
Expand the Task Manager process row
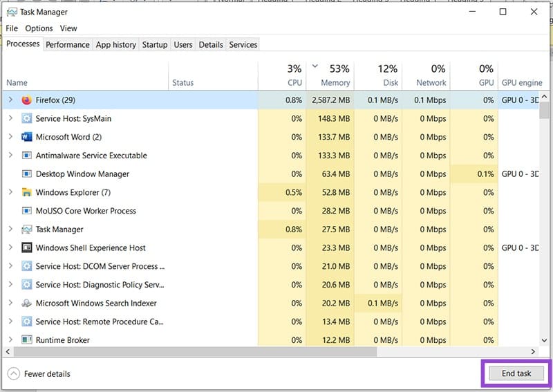(10, 230)
